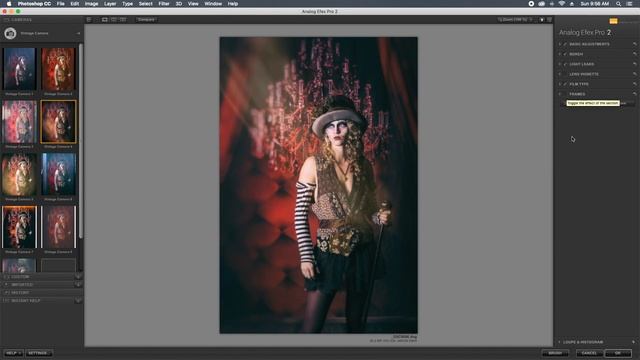Click the Brush button
The width and height of the screenshot is (640, 360).
[x=555, y=353]
